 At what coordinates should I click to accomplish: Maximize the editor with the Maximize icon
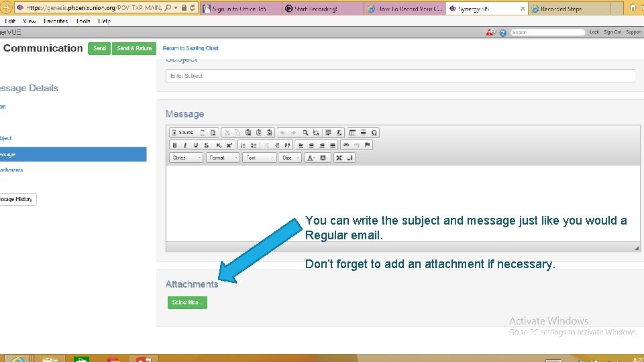tap(339, 158)
